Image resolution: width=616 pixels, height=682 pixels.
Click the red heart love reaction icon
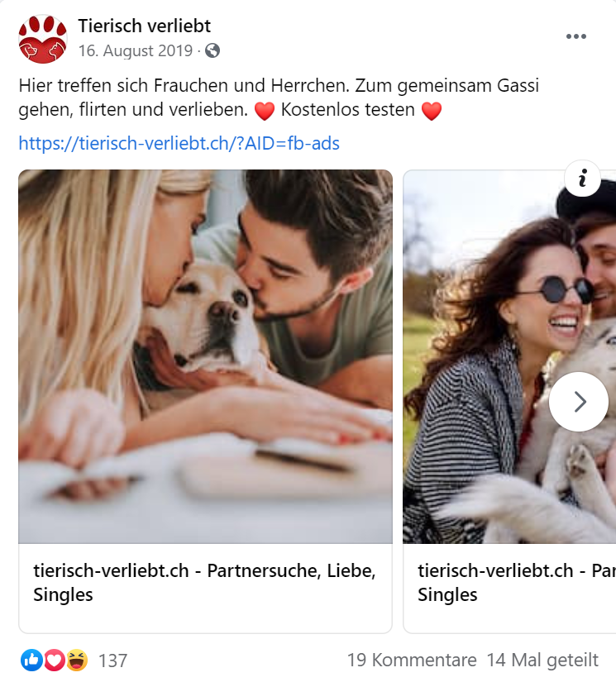55,661
